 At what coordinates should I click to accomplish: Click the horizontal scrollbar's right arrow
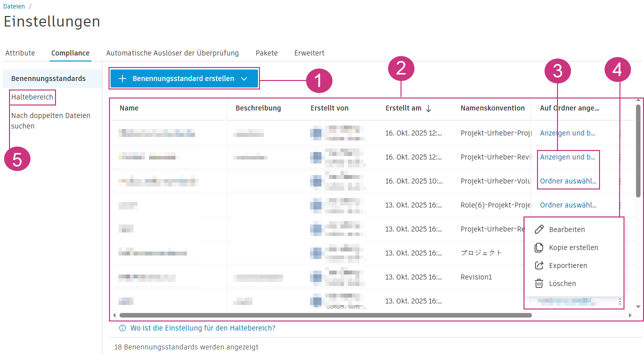click(629, 315)
